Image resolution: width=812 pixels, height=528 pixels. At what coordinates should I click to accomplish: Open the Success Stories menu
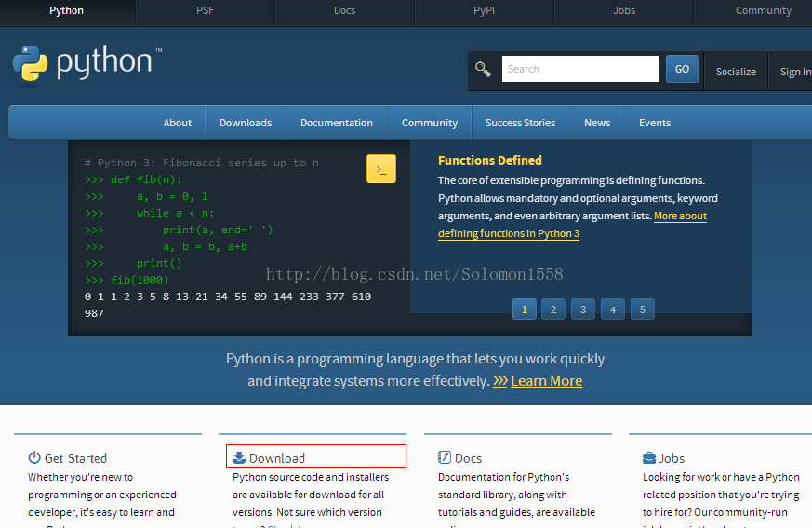521,123
